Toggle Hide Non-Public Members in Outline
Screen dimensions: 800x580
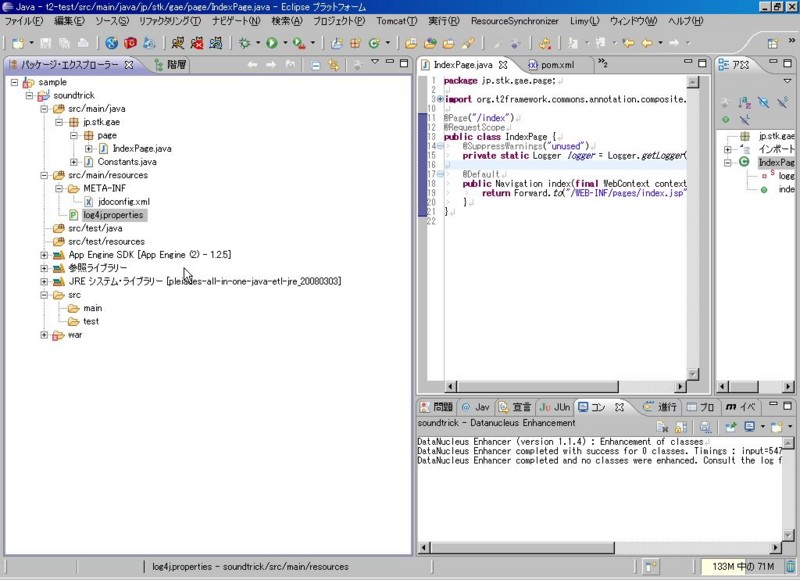point(725,119)
